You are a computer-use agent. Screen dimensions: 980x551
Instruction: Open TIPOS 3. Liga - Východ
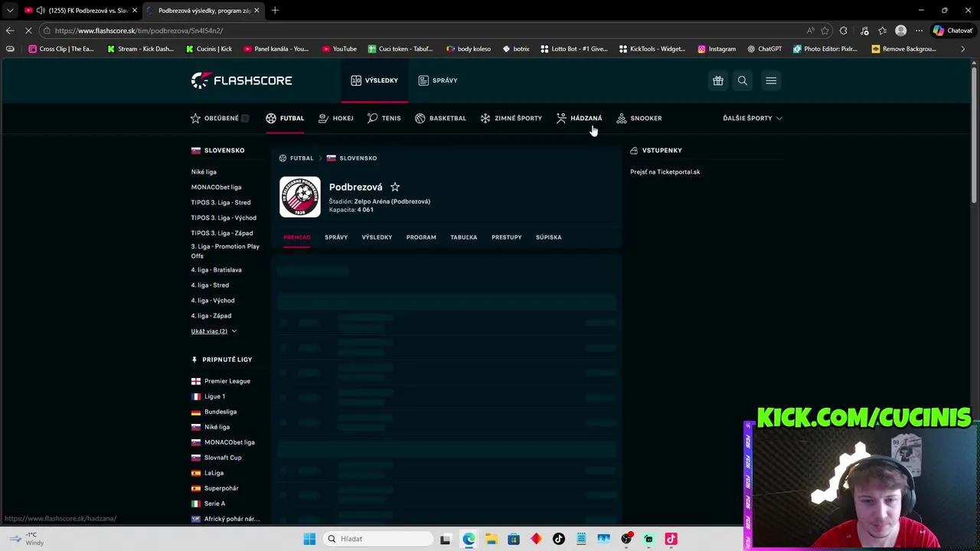coord(224,218)
